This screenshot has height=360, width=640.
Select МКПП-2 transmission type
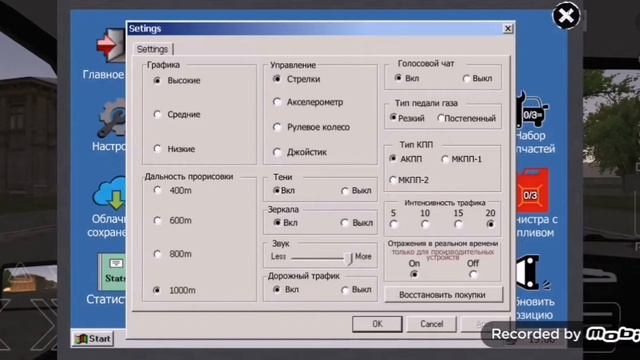click(393, 180)
